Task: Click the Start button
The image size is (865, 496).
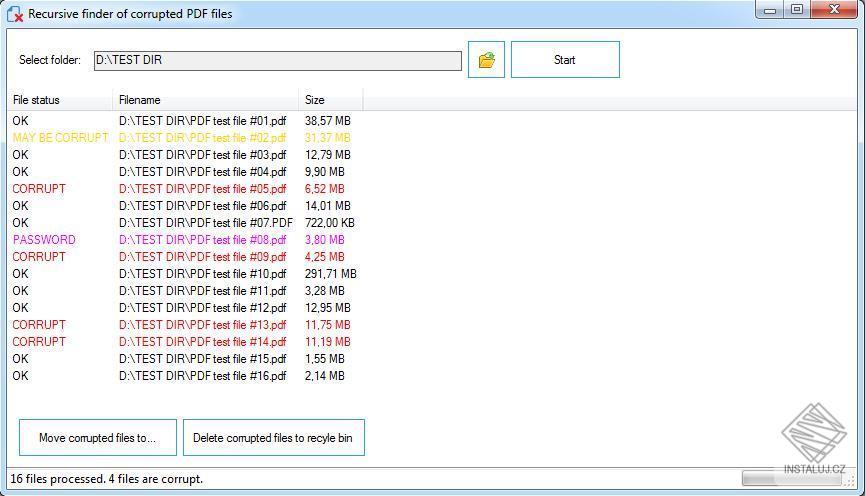Action: (565, 60)
